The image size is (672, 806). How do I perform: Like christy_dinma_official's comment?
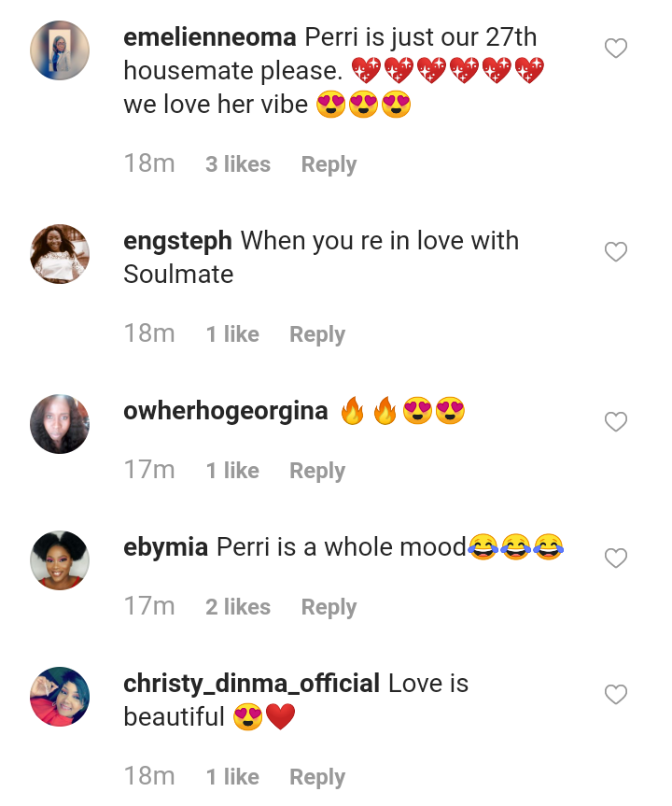coord(615,695)
